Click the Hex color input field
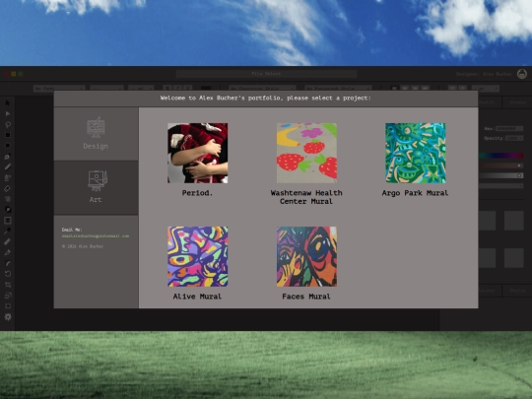The height and width of the screenshot is (399, 532). [x=509, y=129]
